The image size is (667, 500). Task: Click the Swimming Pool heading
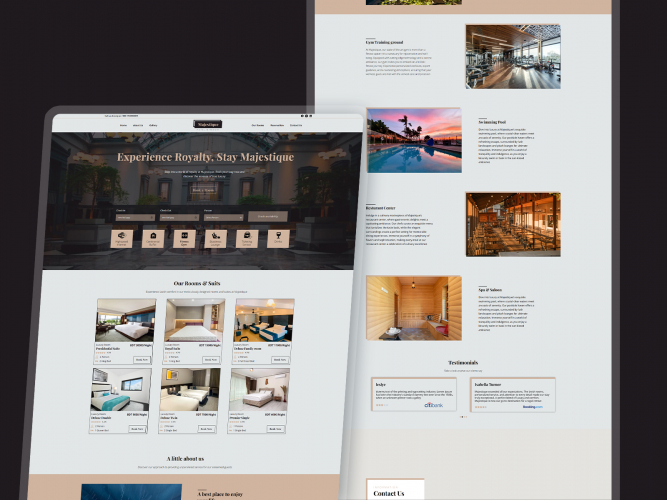pyautogui.click(x=492, y=122)
